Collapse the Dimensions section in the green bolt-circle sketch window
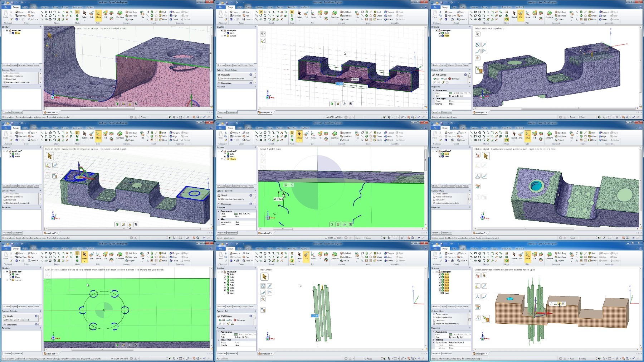The image size is (644, 362). pyautogui.click(x=36, y=324)
